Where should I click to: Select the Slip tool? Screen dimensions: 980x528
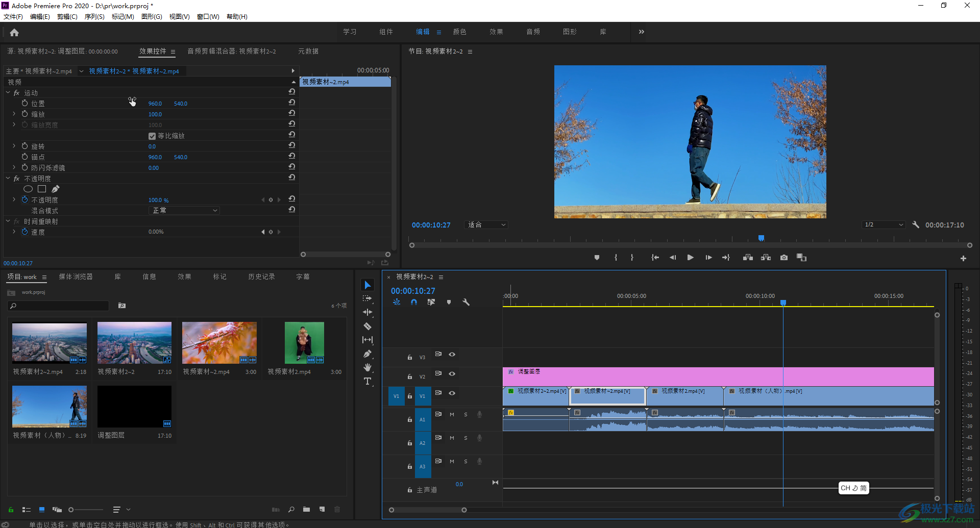367,340
